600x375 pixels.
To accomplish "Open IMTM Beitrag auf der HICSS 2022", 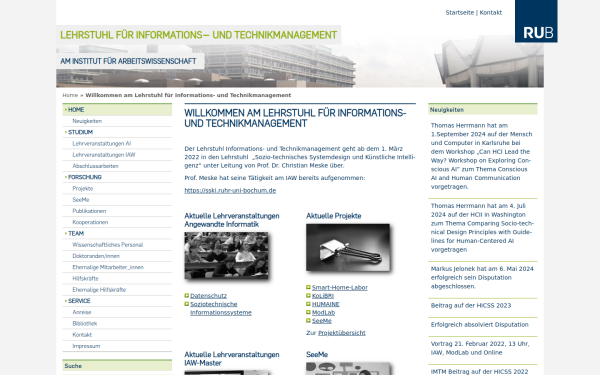I will [479, 372].
